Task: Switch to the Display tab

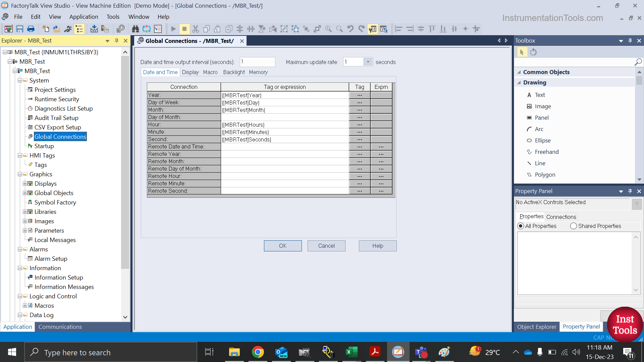Action: point(190,72)
